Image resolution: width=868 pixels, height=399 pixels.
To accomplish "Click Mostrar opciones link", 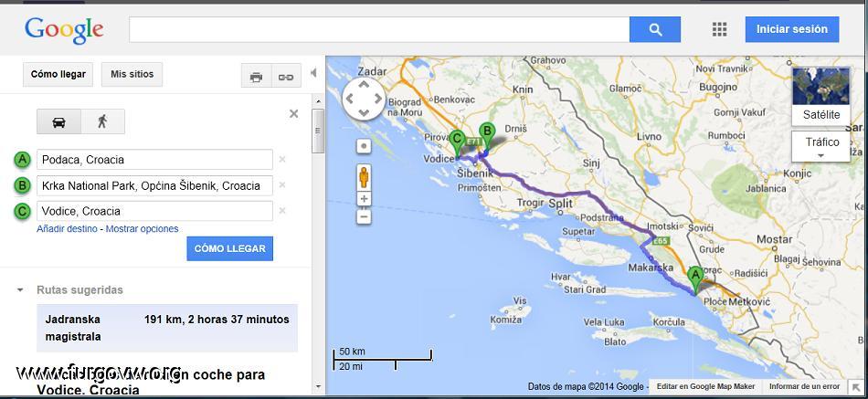I will click(143, 228).
